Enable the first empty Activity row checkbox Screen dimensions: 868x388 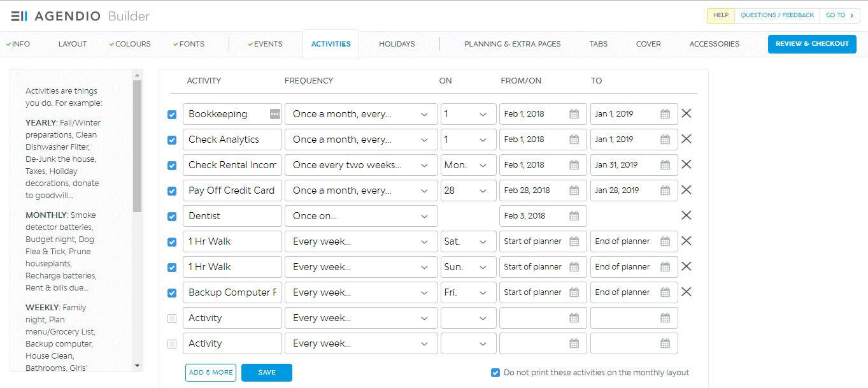[172, 319]
